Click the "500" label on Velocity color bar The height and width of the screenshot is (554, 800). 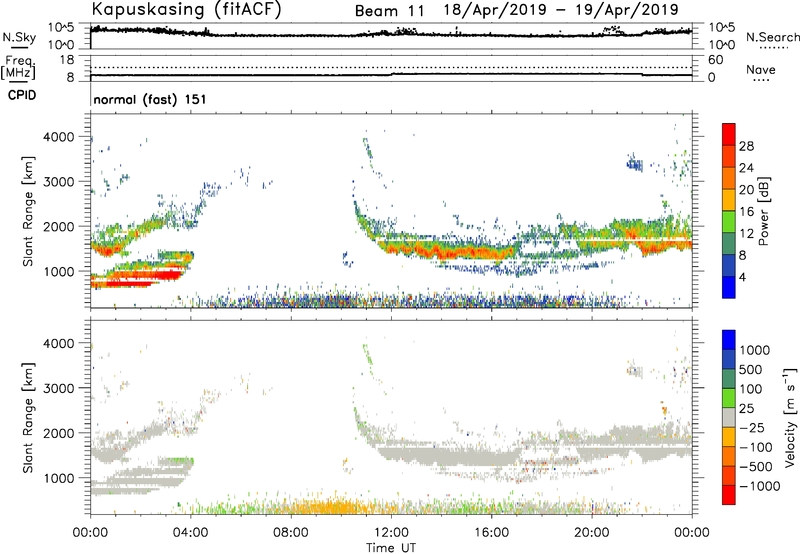pyautogui.click(x=750, y=369)
